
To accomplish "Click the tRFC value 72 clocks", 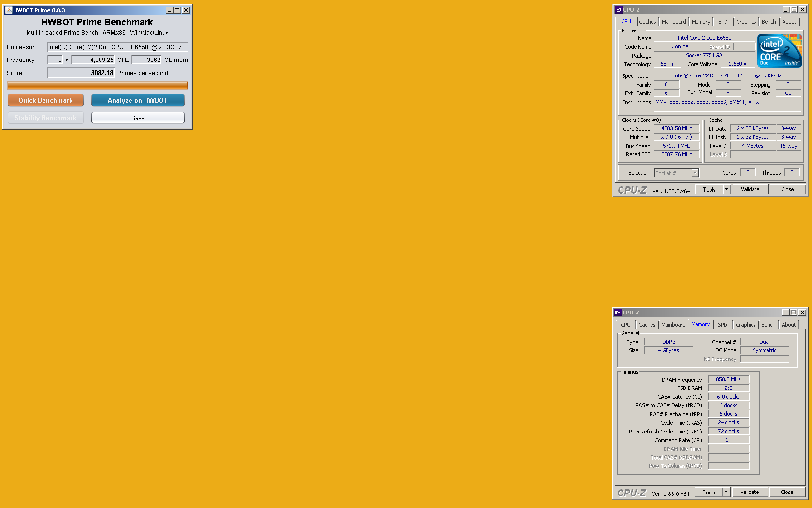I will (x=728, y=432).
